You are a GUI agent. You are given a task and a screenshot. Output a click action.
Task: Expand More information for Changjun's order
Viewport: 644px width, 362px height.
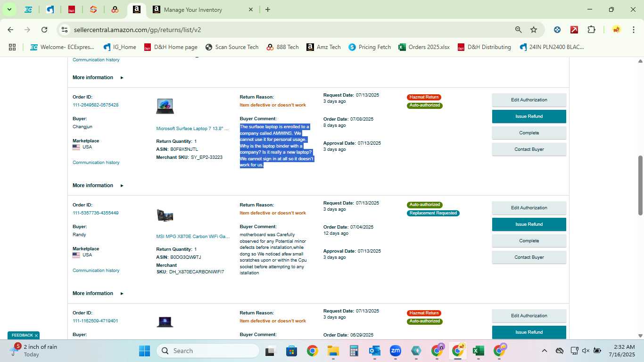pos(98,185)
